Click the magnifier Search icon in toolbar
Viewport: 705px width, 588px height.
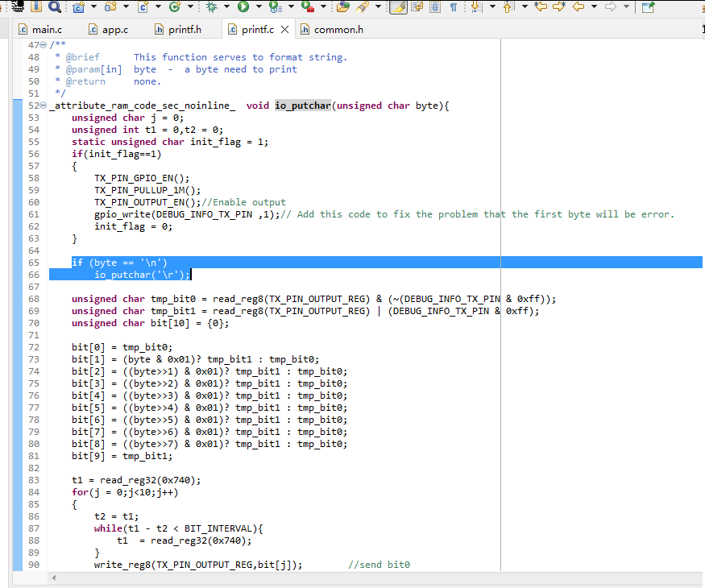[54, 7]
